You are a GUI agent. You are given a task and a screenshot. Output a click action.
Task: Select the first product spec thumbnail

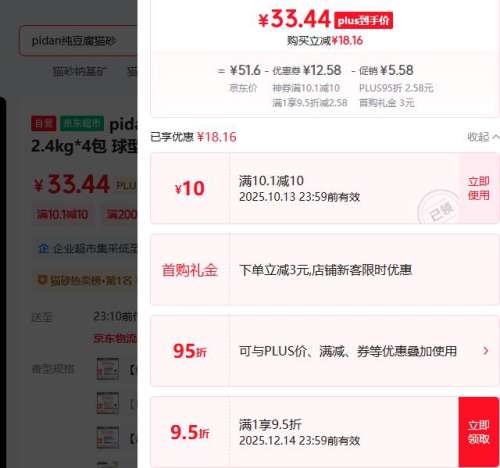click(x=108, y=369)
